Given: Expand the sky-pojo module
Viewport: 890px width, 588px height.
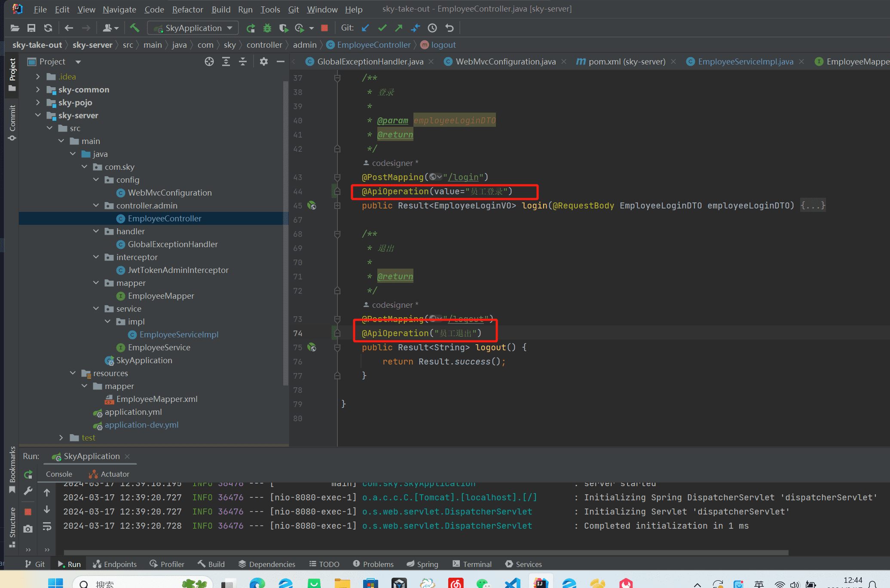Looking at the screenshot, I should coord(38,103).
